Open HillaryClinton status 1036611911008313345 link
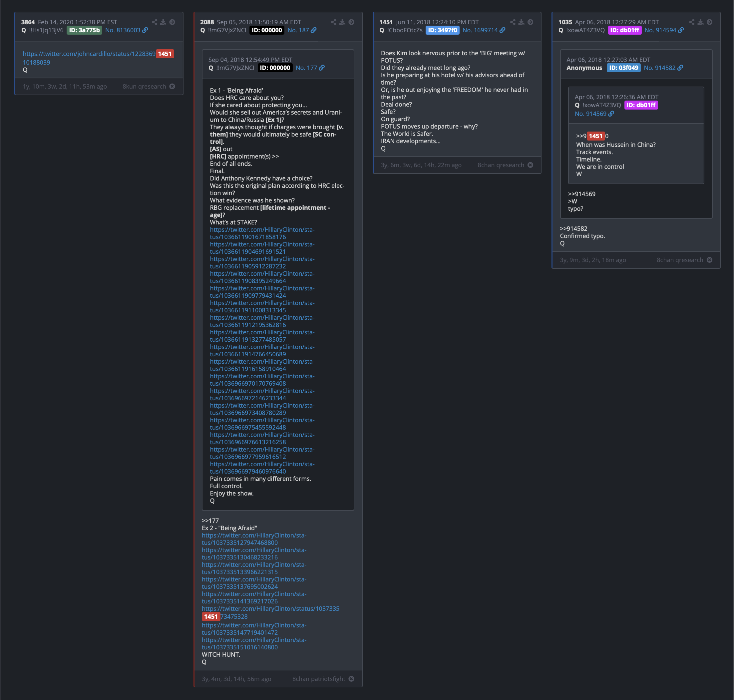The image size is (734, 700). (262, 306)
